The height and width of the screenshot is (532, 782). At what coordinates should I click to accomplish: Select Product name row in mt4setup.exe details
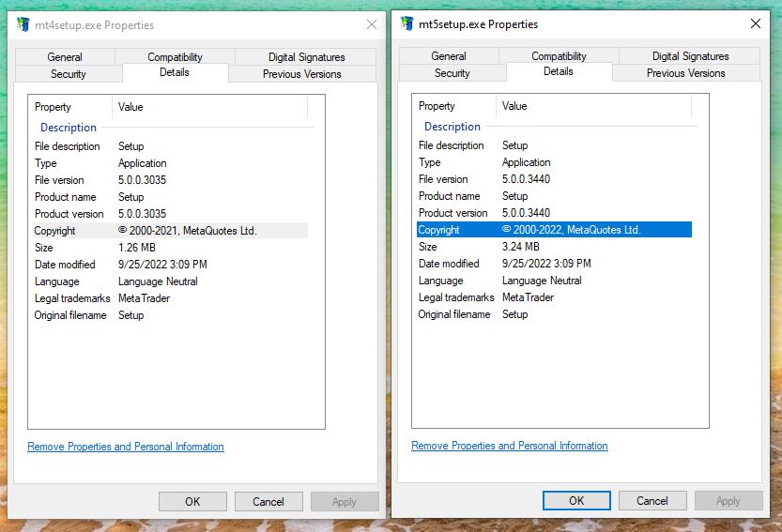tap(171, 197)
